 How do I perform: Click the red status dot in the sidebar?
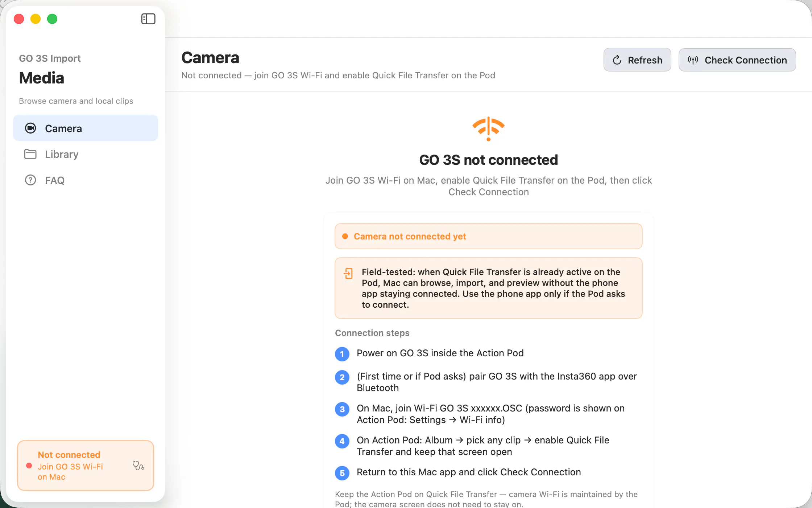pos(29,466)
